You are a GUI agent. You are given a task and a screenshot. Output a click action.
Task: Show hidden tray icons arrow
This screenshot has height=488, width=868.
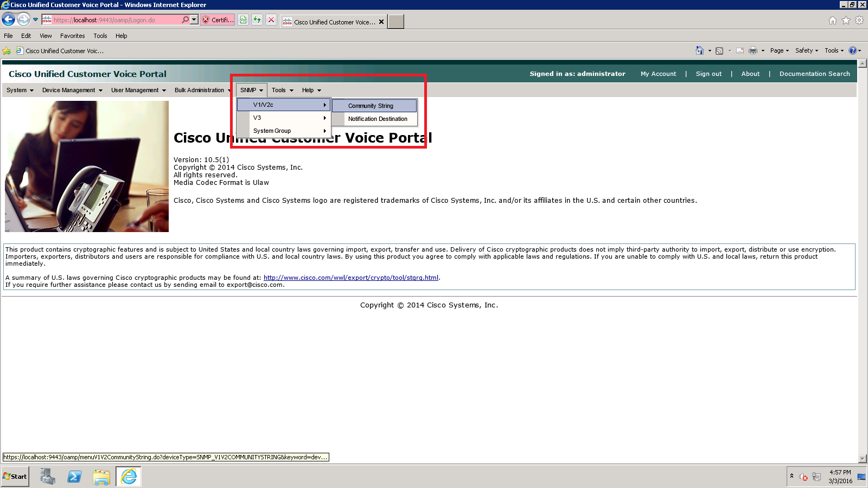(792, 476)
